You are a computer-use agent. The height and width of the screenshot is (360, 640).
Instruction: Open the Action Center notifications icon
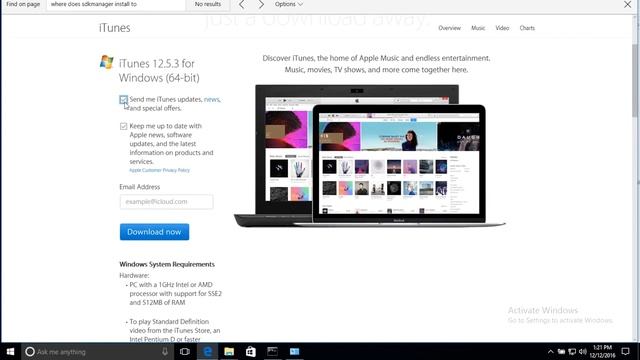pyautogui.click(x=625, y=351)
